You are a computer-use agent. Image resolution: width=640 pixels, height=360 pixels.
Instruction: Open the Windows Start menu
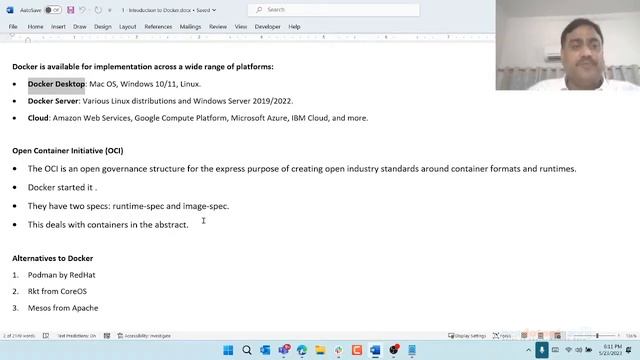229,350
